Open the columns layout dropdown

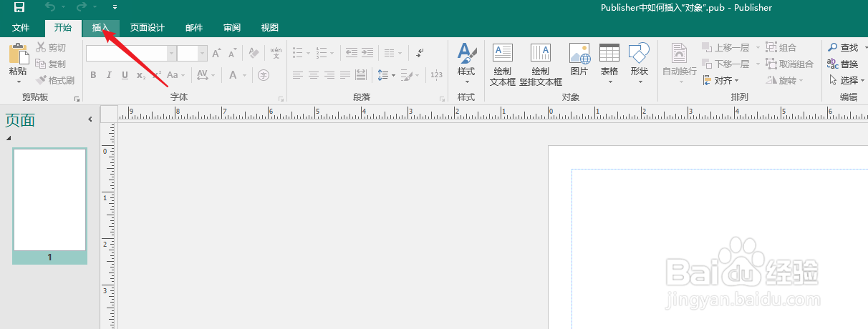(393, 53)
